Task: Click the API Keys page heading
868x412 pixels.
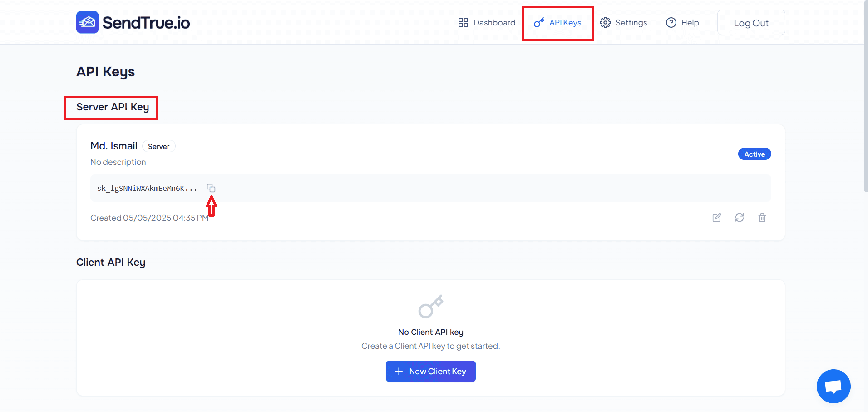Action: click(x=105, y=72)
